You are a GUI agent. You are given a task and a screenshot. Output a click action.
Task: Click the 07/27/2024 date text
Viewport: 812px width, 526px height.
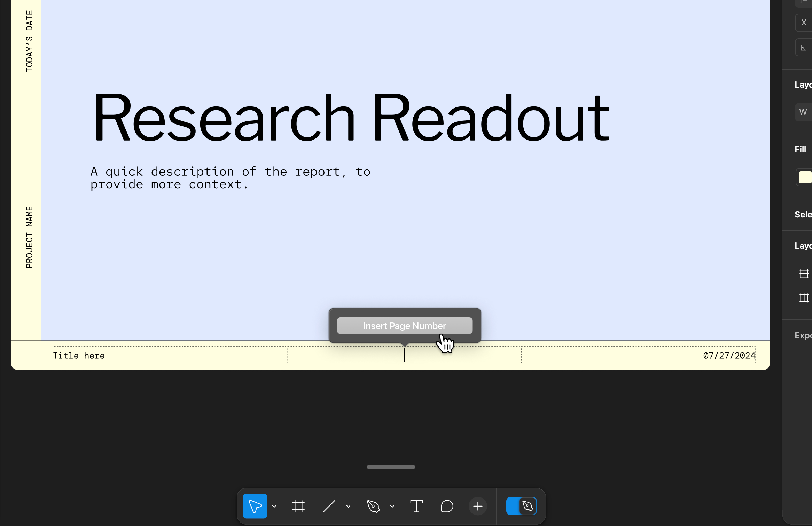[x=729, y=356]
